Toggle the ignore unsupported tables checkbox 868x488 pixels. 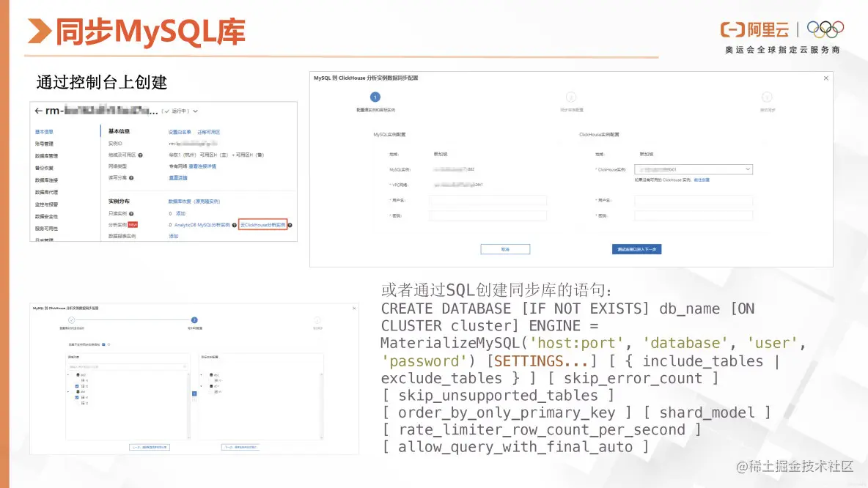point(103,344)
